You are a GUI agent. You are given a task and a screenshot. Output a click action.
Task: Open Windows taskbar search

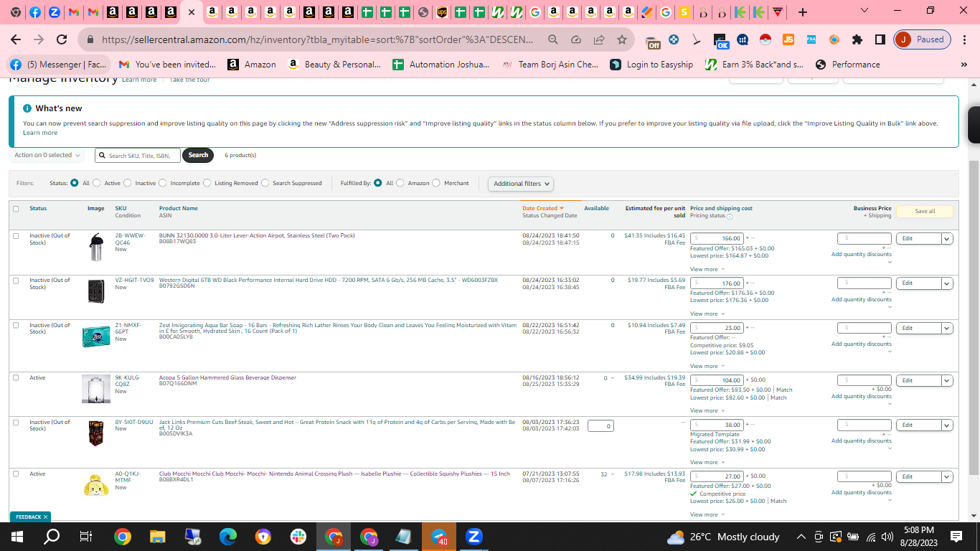(52, 537)
